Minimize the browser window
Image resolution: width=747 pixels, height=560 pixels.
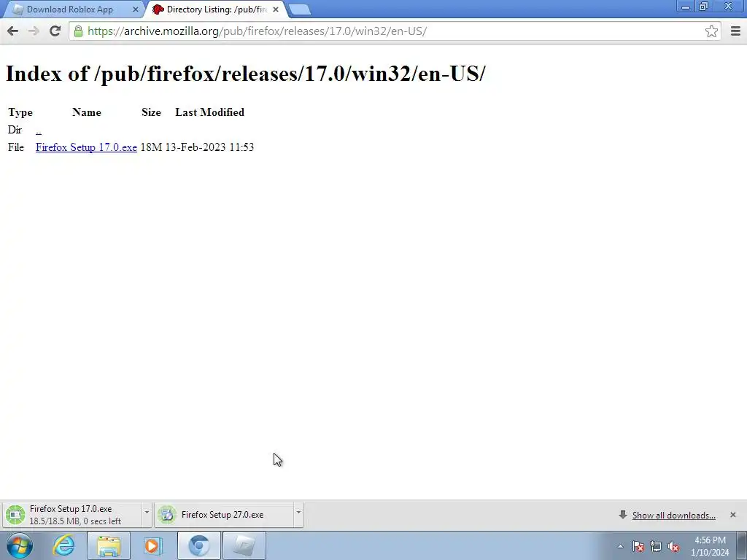tap(686, 7)
